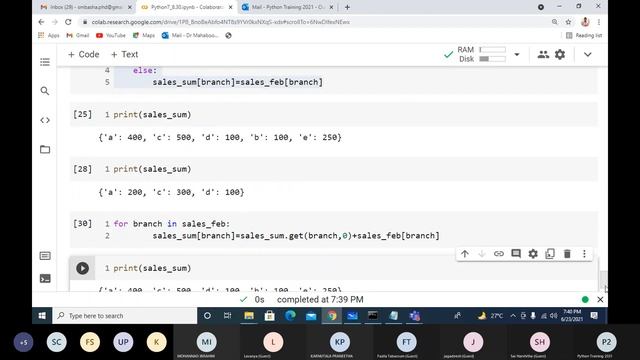
Task: Bookmark this page with the star icon
Action: (x=568, y=22)
